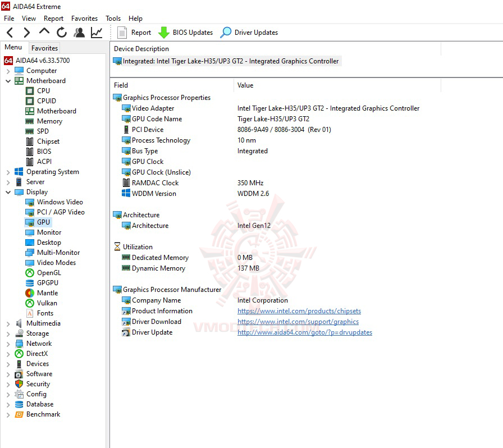Collapse the Motherboard tree node
Screen dimensions: 503x448
(x=8, y=81)
